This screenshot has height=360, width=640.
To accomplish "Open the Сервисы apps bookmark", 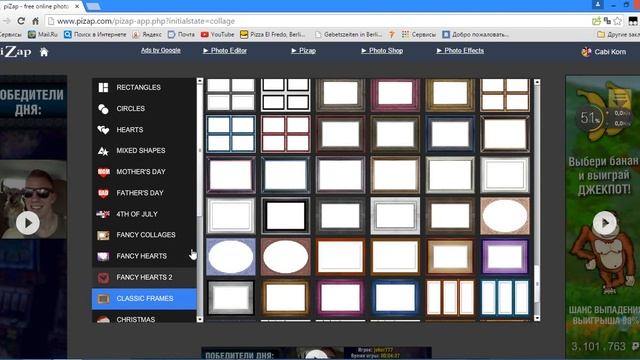I will pos(419,35).
